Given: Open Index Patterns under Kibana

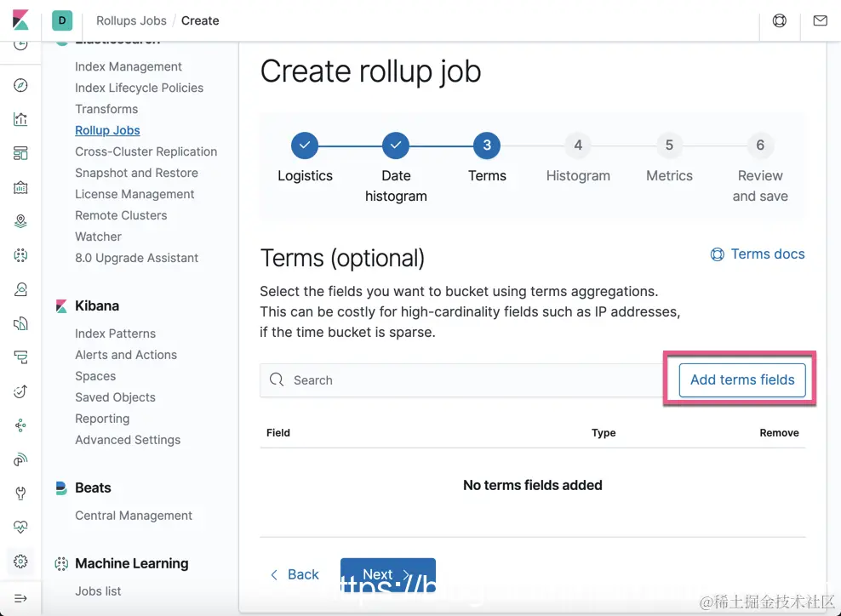Looking at the screenshot, I should click(x=115, y=334).
